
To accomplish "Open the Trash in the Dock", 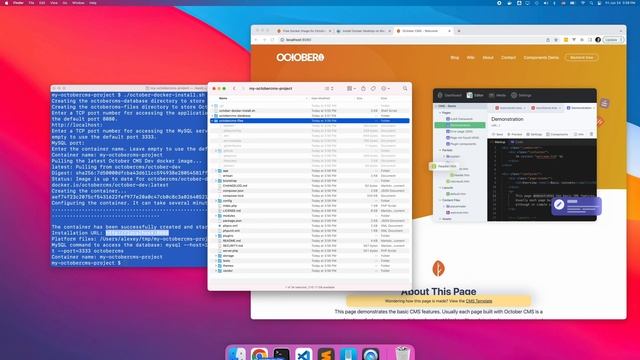I will tap(402, 353).
